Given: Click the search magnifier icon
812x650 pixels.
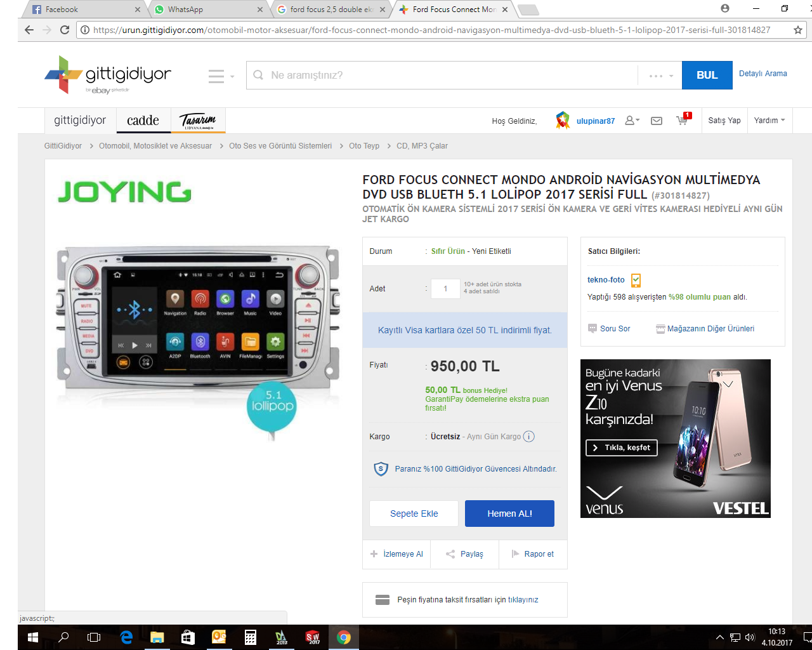Looking at the screenshot, I should pyautogui.click(x=258, y=75).
